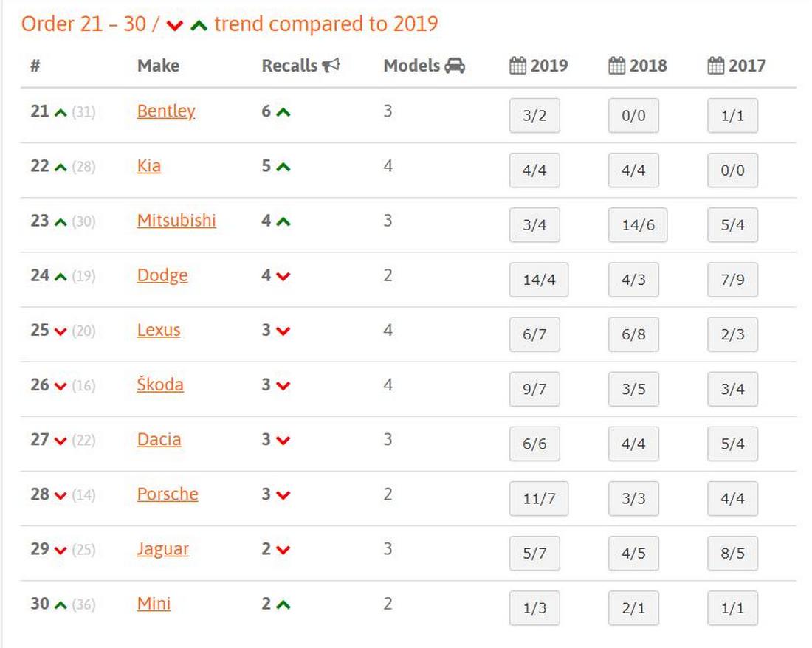The height and width of the screenshot is (648, 812).
Task: Open the Porsche make page
Action: 168,494
